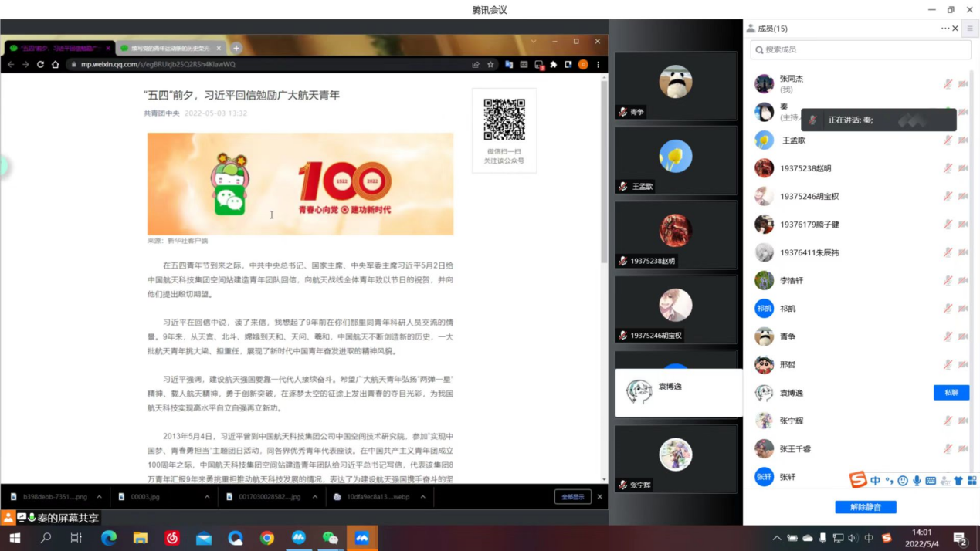The height and width of the screenshot is (551, 980).
Task: Open Chrome from taskbar
Action: (267, 538)
